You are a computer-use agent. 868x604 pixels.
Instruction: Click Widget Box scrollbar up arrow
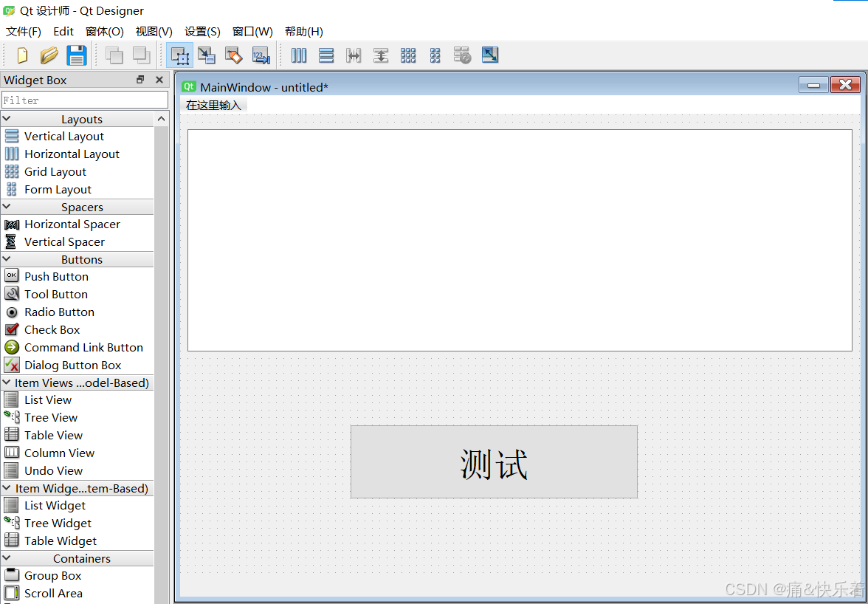point(161,119)
